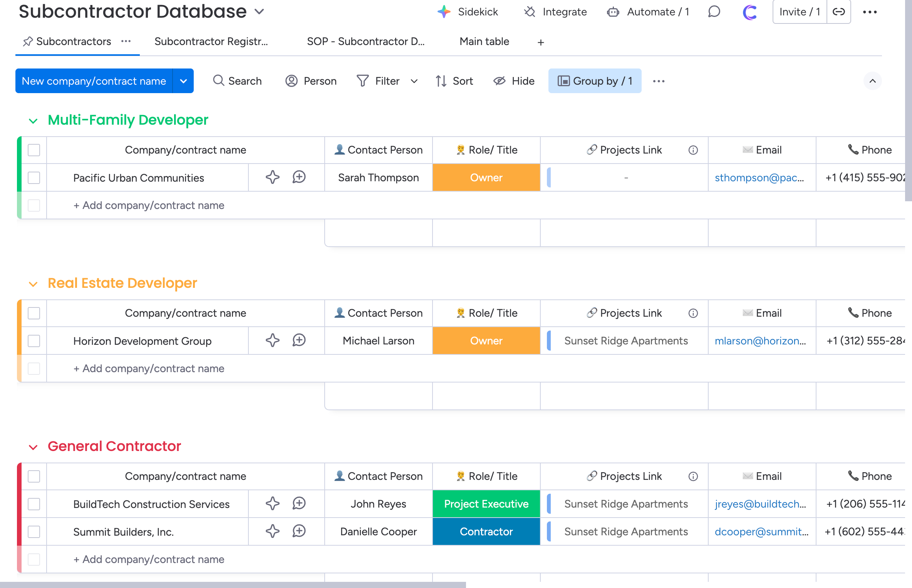Open jreyes@buildtech email link
The height and width of the screenshot is (588, 912).
pyautogui.click(x=760, y=504)
